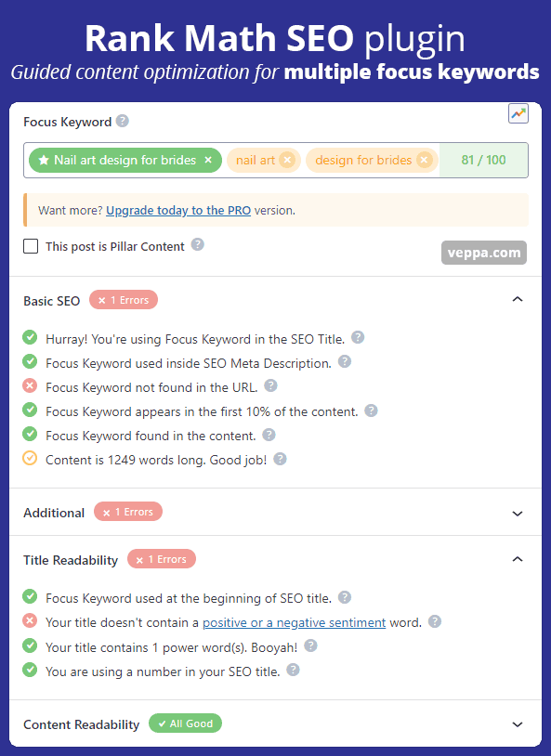Screen dimensions: 551x756
Task: Enable 'This post is Pillar Content'
Action: pos(31,246)
